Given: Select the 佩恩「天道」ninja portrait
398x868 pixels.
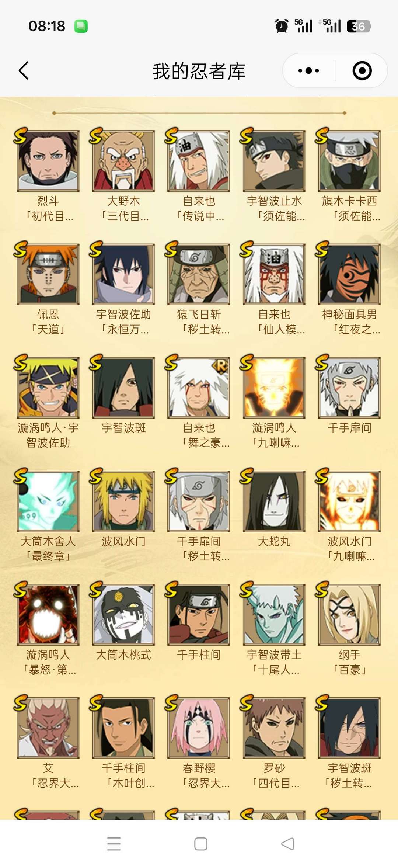Looking at the screenshot, I should pyautogui.click(x=48, y=274).
